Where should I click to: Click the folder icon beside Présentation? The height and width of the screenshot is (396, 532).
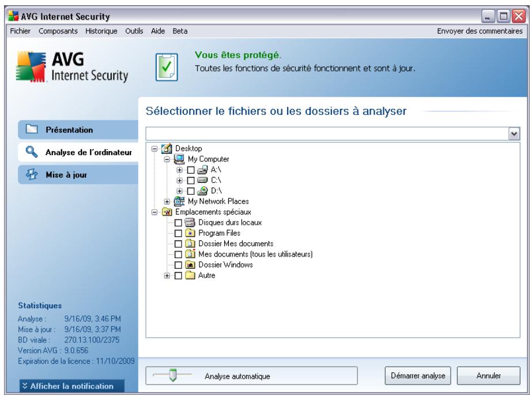32,129
